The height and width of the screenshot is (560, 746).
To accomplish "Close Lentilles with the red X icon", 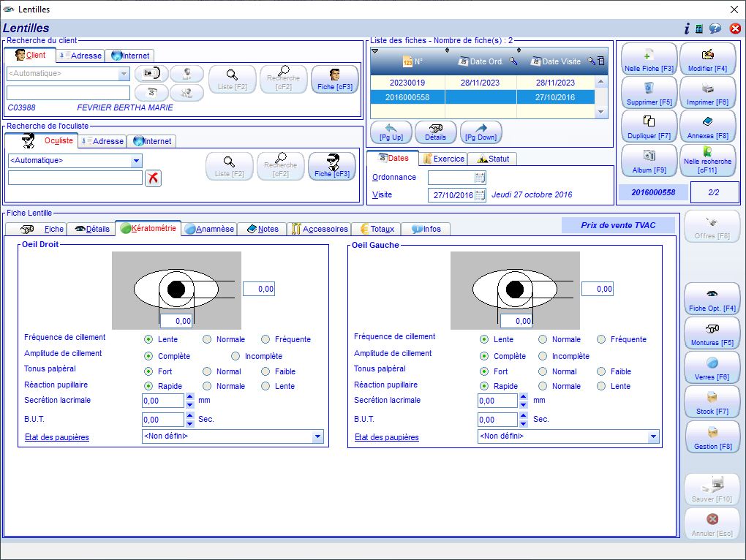I will (x=735, y=29).
